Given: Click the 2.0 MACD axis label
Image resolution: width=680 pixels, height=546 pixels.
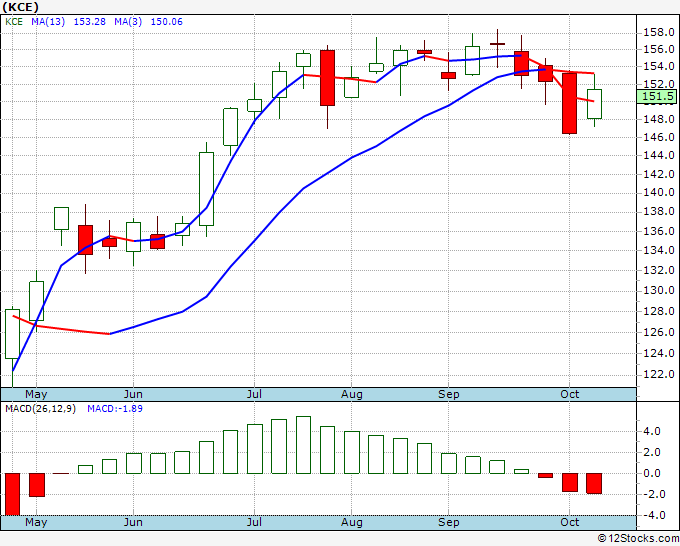Looking at the screenshot, I should coord(652,452).
